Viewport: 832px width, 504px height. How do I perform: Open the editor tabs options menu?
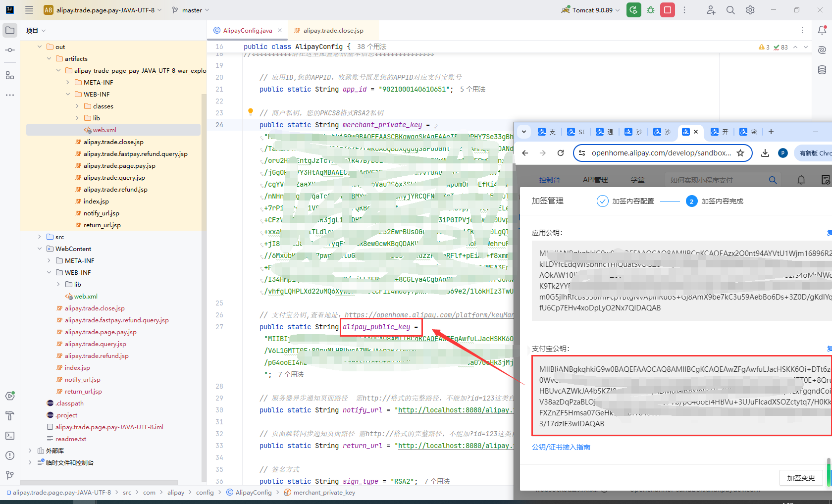pos(802,30)
